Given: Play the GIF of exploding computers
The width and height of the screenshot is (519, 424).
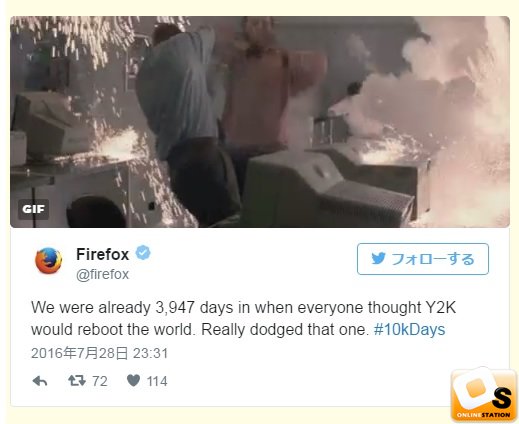Looking at the screenshot, I should [260, 122].
